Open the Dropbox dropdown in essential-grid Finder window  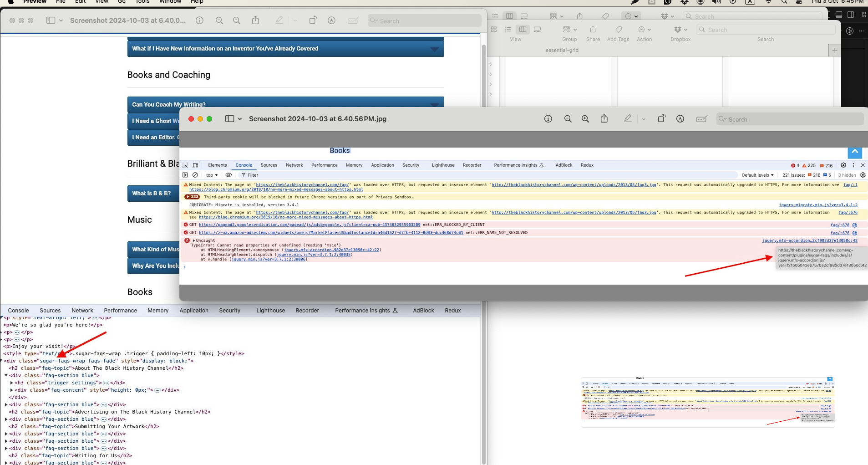point(680,30)
